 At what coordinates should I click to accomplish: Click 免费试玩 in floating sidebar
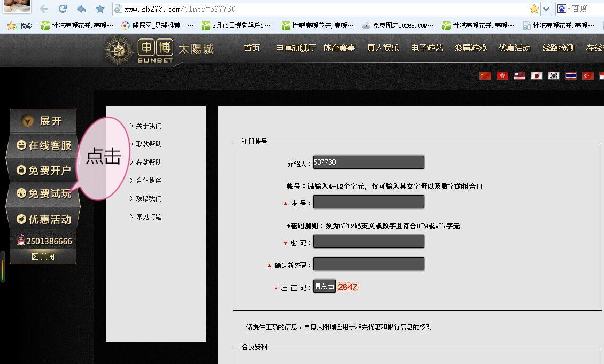coord(43,193)
